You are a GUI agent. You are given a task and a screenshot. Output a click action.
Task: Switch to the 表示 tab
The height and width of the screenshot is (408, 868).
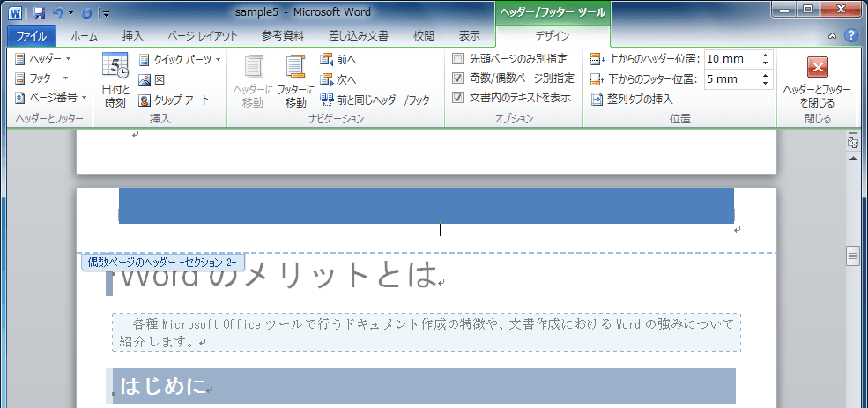[470, 36]
